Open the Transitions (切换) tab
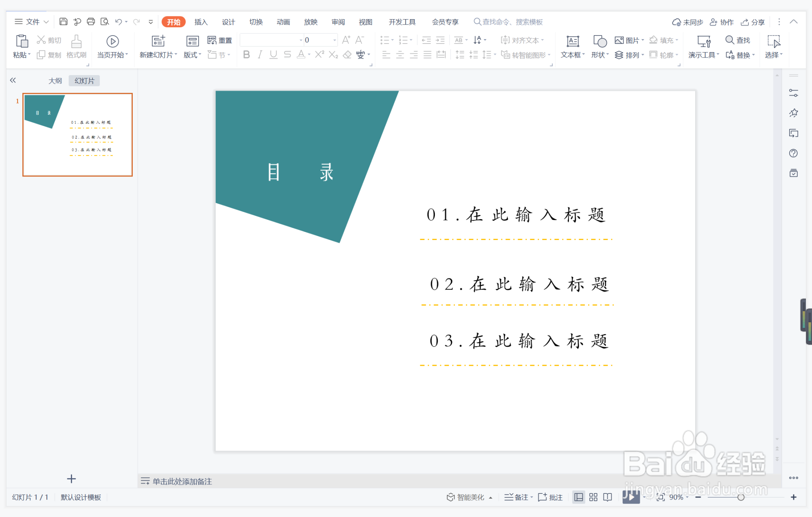Screen dimensions: 812x517 (256, 22)
